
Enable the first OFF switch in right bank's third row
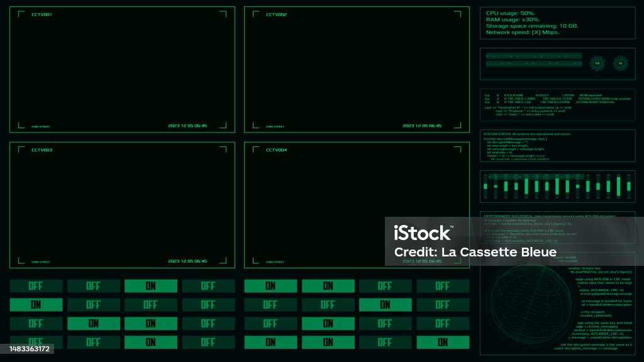coord(270,324)
